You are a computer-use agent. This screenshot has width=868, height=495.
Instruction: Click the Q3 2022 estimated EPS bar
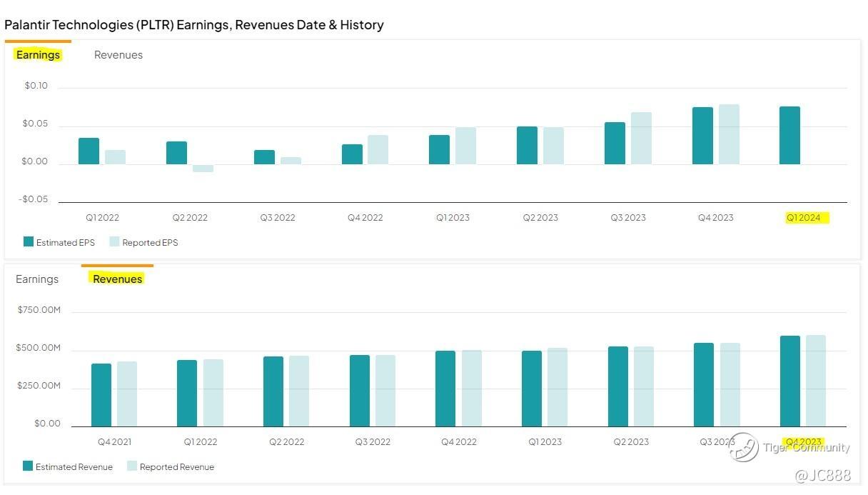pyautogui.click(x=264, y=157)
